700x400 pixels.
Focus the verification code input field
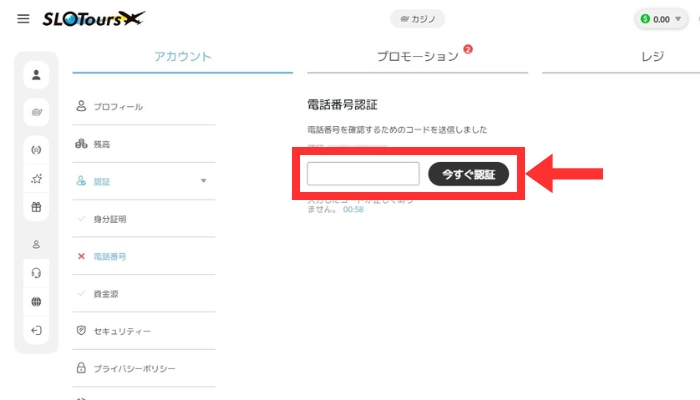363,174
